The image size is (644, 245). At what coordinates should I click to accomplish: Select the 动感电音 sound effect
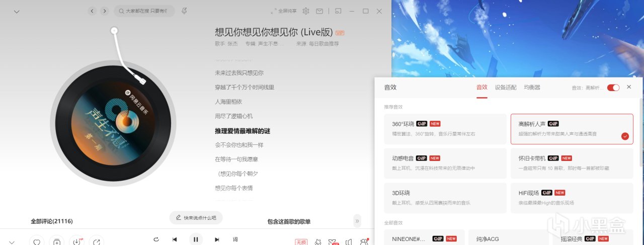point(445,163)
